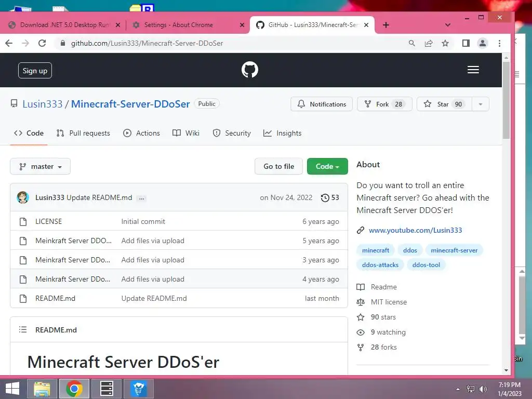This screenshot has width=532, height=399.
Task: Go back to previous page
Action: 9,43
